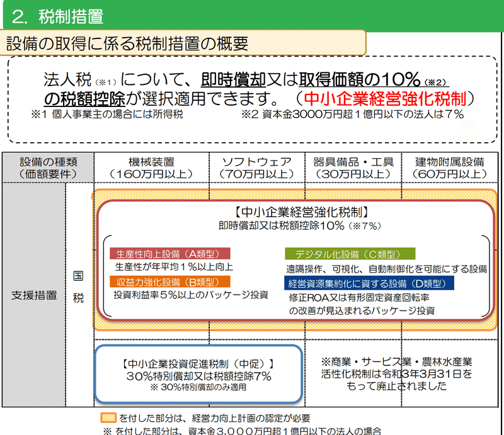Click the line '30%特別償却又は税額控除7%'
The height and width of the screenshot is (435, 504).
point(199,376)
